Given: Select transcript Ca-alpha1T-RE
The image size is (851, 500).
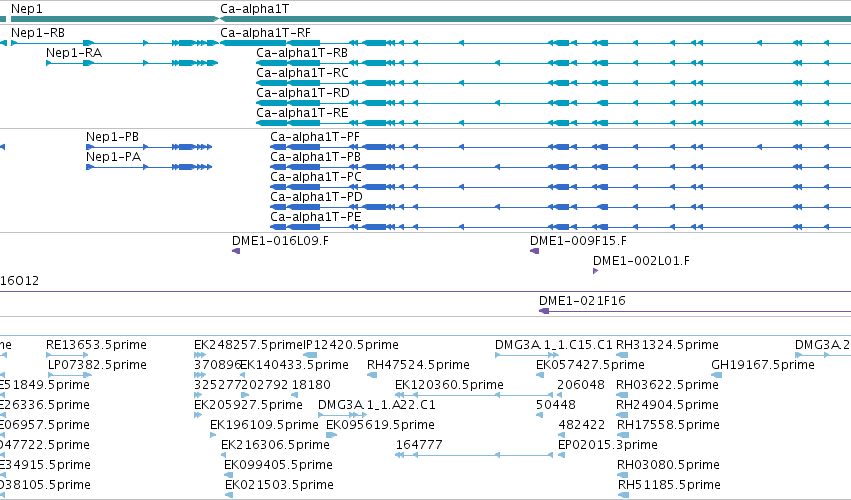Looking at the screenshot, I should click(x=302, y=113).
